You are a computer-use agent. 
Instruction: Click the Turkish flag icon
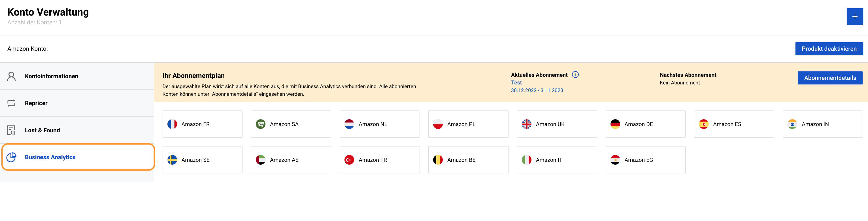point(349,160)
